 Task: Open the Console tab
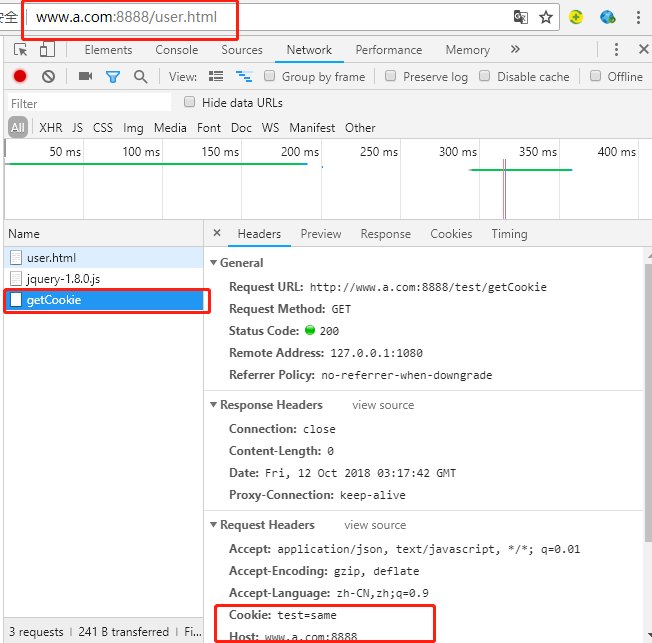point(176,50)
